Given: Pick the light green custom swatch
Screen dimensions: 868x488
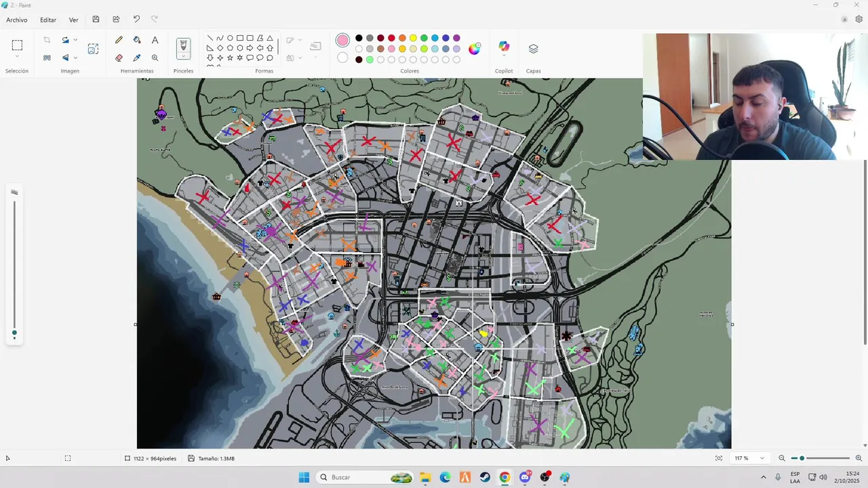Looking at the screenshot, I should tap(370, 60).
